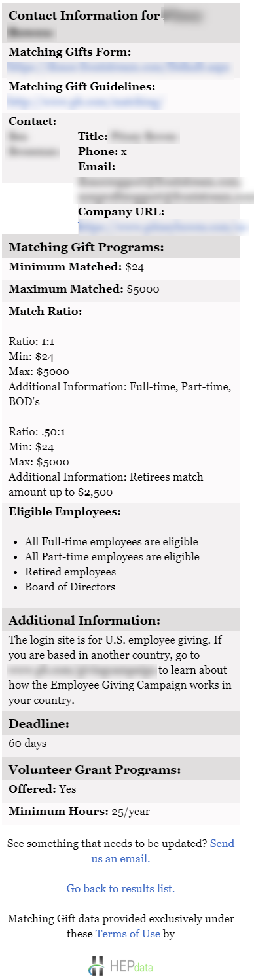Image resolution: width=254 pixels, height=980 pixels.
Task: Click the Board of Directors bullet item
Action: [x=70, y=587]
